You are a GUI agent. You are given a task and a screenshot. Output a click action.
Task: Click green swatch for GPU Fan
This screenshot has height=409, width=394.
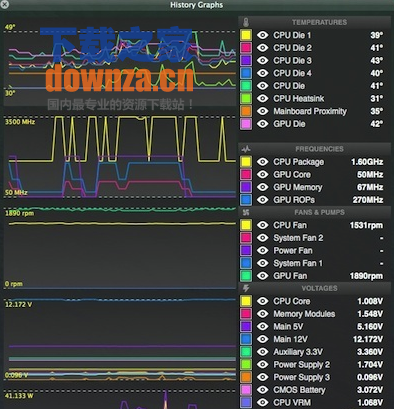coord(246,276)
